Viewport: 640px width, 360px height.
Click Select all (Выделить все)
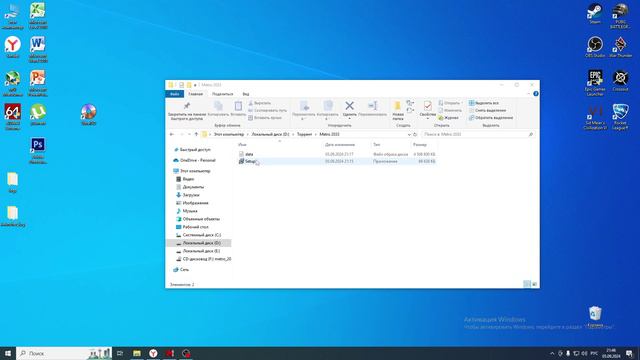(x=484, y=103)
